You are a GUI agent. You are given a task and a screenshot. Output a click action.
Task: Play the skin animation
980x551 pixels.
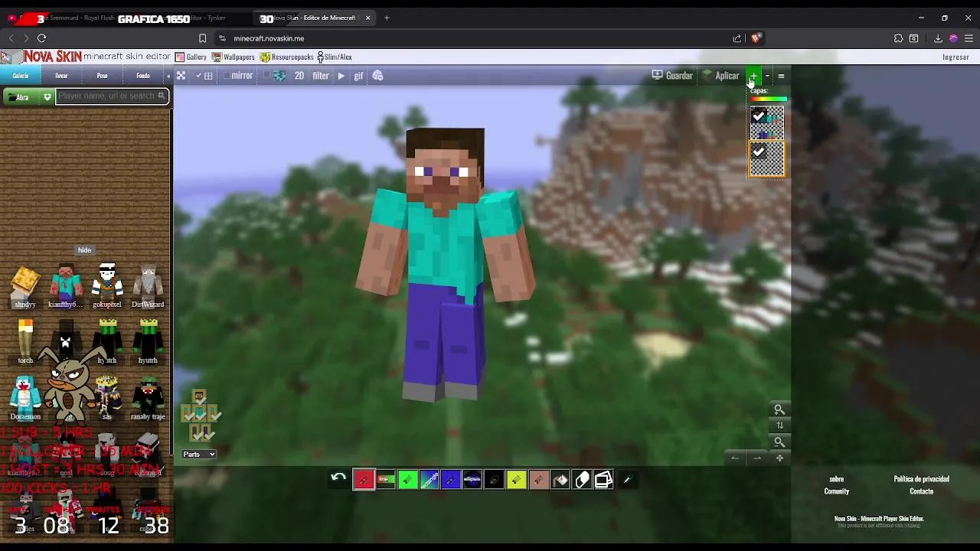coord(341,75)
